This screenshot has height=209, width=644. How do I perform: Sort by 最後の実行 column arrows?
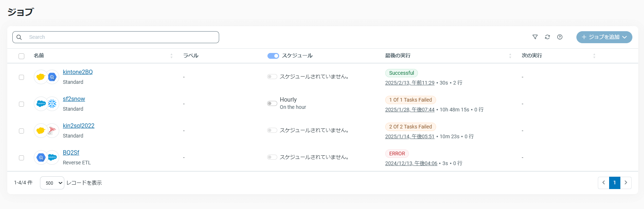coord(510,56)
